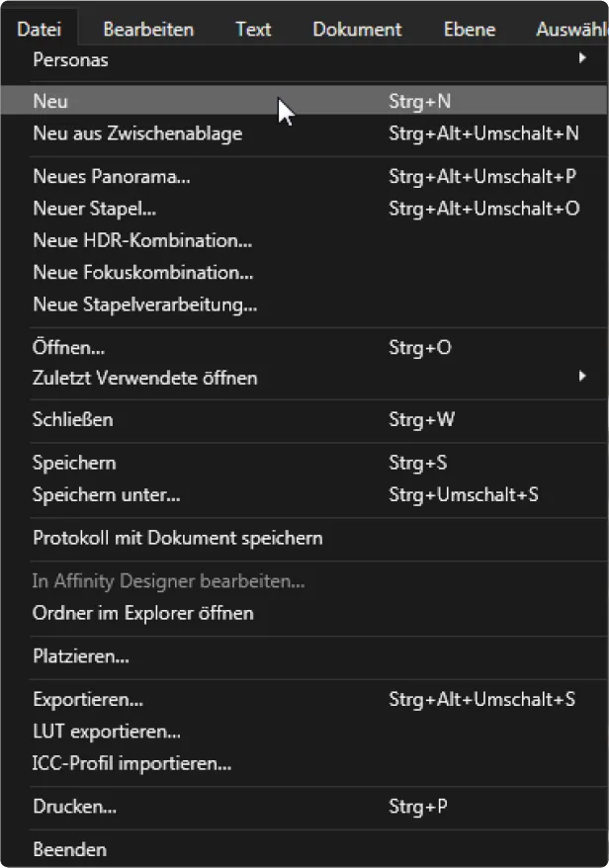Expand Zuletzt Verwendete öffnen submenu
The image size is (609, 868).
tap(145, 379)
